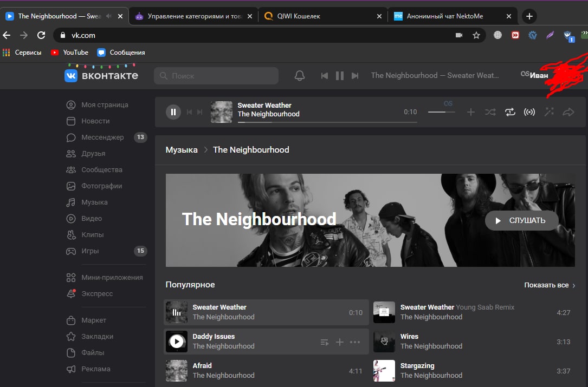Open more options for Daddy Issues
Screen dimensions: 588x387
pos(355,342)
